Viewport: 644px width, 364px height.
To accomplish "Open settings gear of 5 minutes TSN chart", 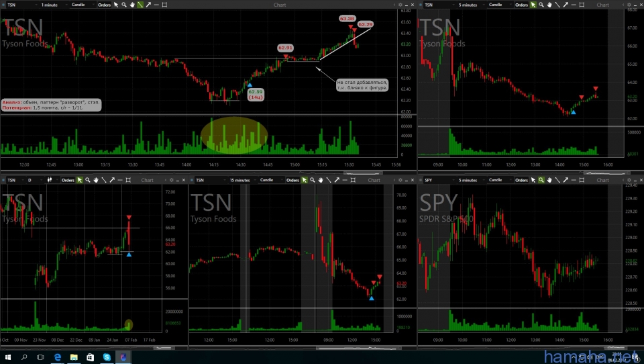I will click(x=629, y=5).
